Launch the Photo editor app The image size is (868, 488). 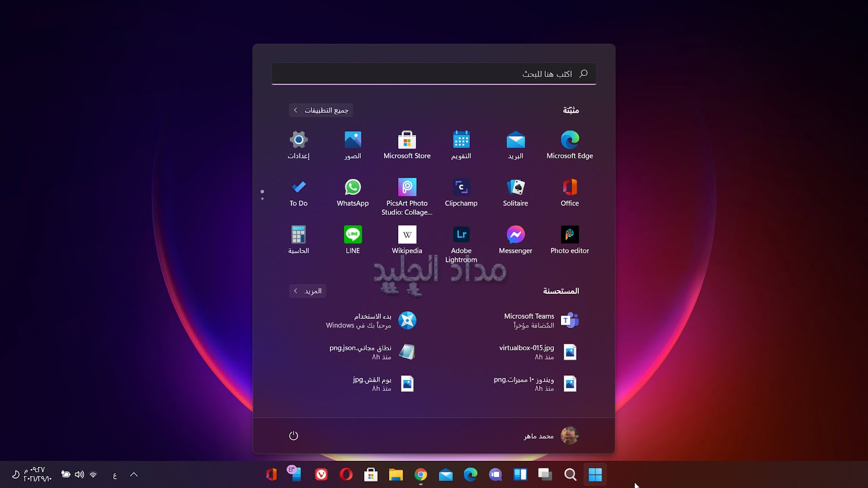point(570,240)
